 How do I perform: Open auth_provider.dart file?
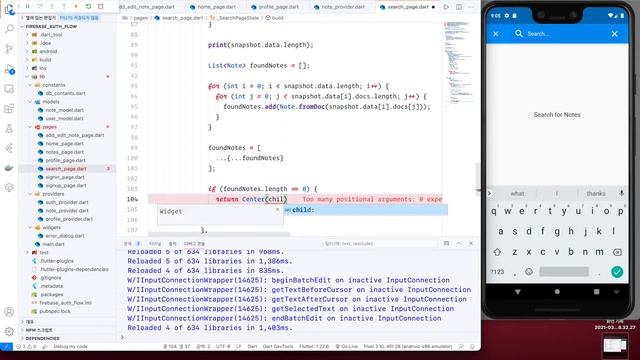[67, 202]
